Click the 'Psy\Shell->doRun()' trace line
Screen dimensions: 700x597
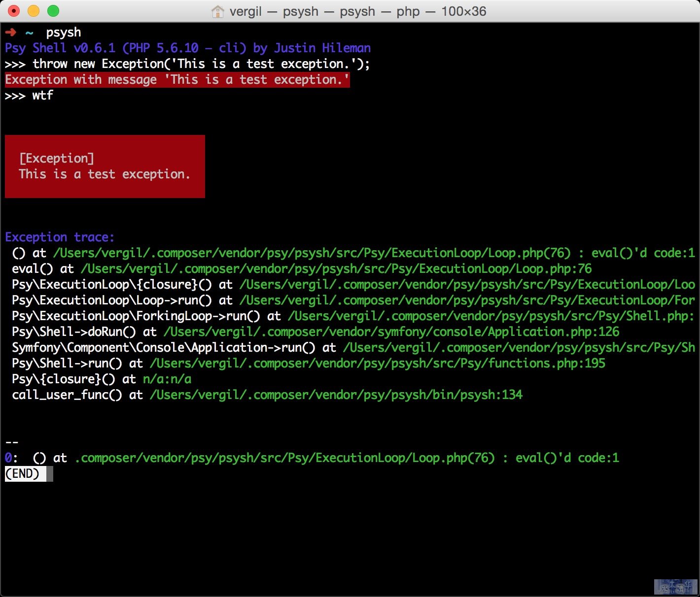315,332
